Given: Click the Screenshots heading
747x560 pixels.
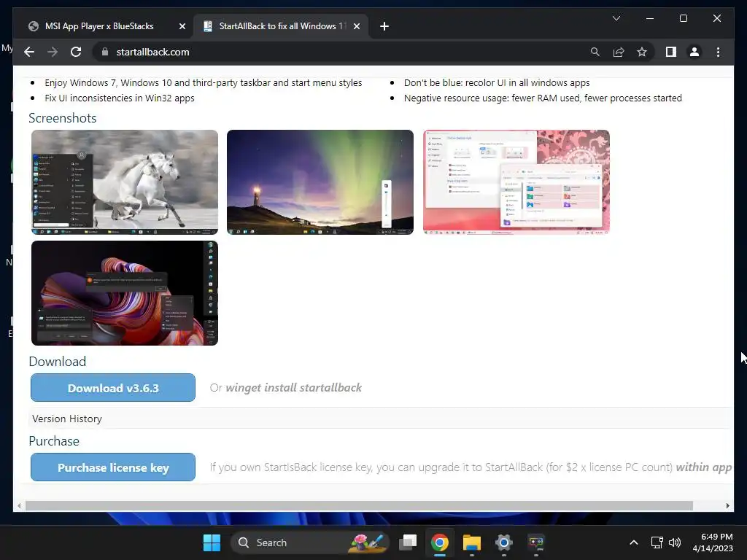Looking at the screenshot, I should (x=63, y=118).
